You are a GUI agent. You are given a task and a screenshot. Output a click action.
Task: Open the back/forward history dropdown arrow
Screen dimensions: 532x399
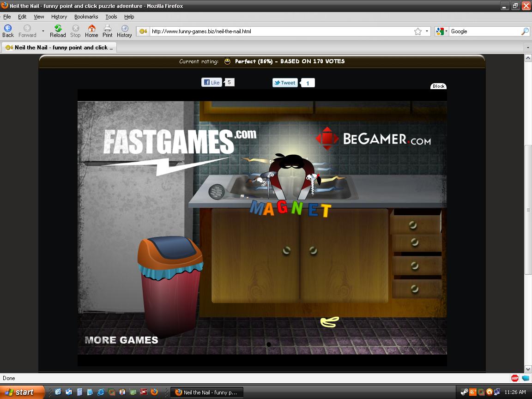point(43,31)
